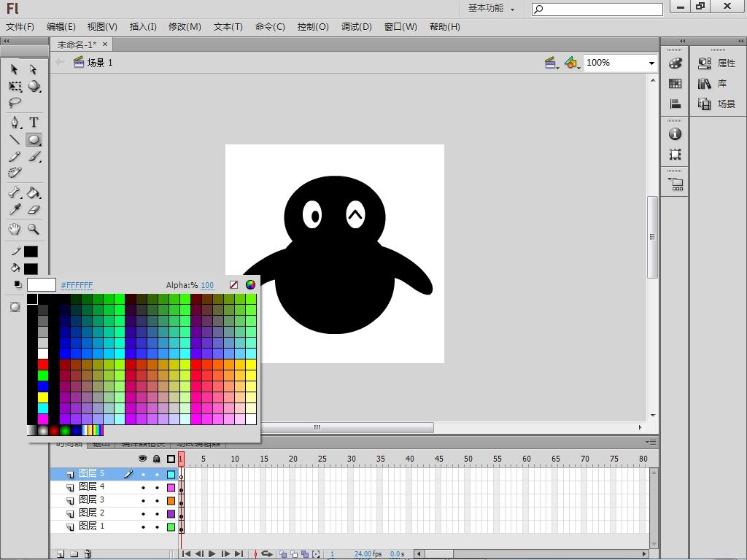The height and width of the screenshot is (560, 747).
Task: Select the Brush tool
Action: (34, 156)
